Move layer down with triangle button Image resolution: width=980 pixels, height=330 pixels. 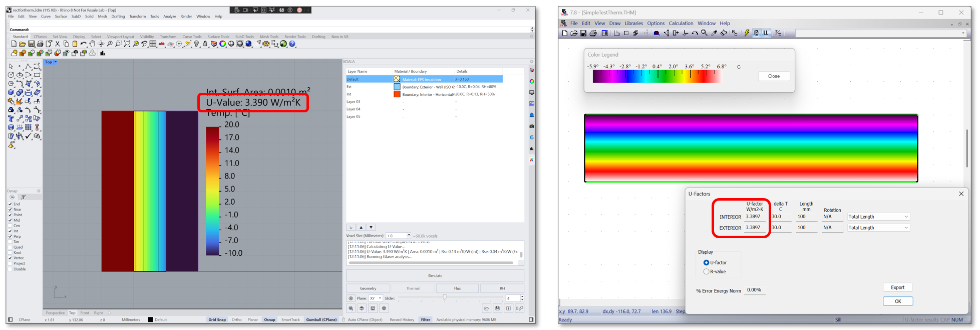click(x=371, y=227)
